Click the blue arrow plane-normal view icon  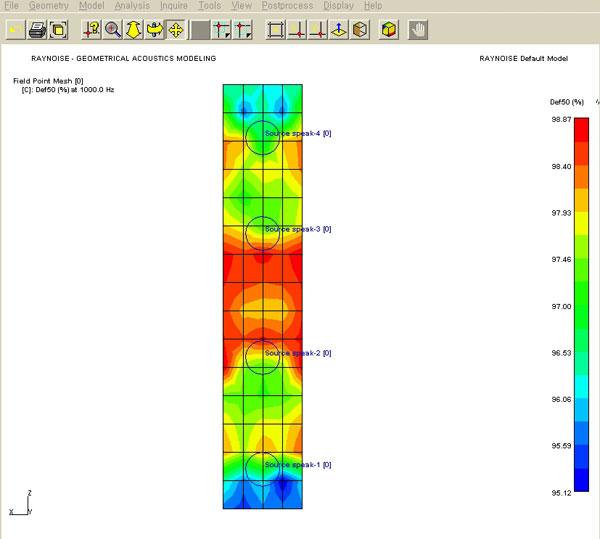pyautogui.click(x=339, y=30)
